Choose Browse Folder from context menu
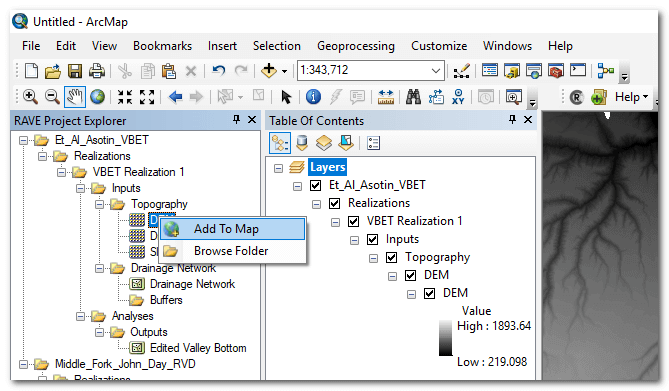The width and height of the screenshot is (669, 391). 233,251
